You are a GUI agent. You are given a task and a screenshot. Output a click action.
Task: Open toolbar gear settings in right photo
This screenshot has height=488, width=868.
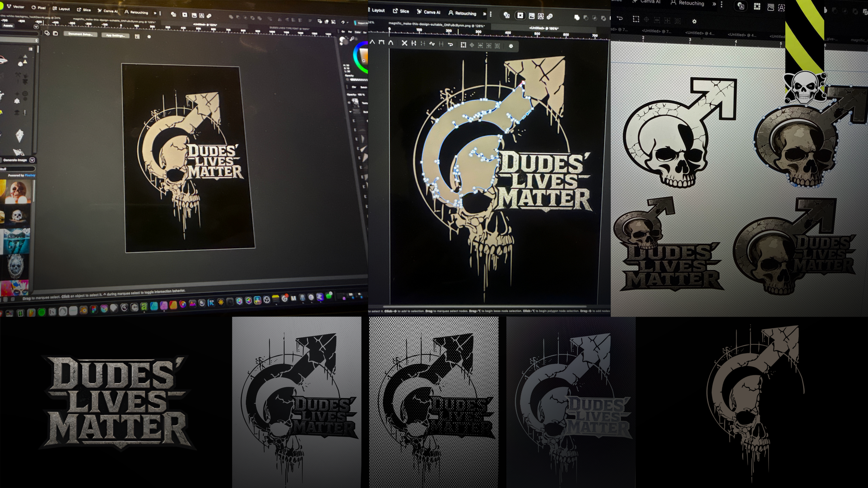(694, 22)
